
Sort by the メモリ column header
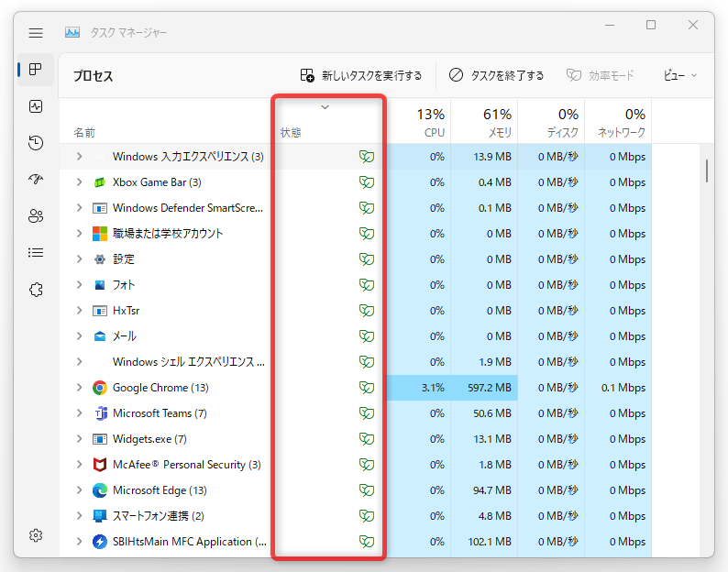coord(484,122)
